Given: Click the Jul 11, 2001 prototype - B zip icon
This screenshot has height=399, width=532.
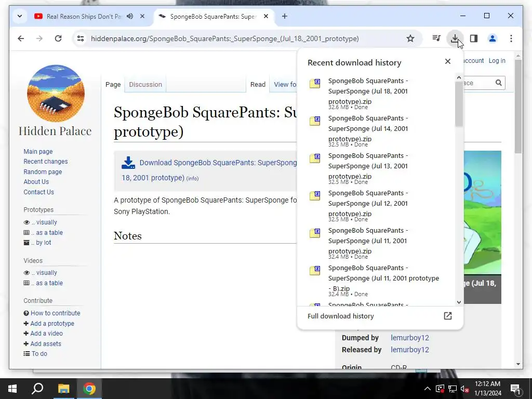Looking at the screenshot, I should [x=315, y=270].
